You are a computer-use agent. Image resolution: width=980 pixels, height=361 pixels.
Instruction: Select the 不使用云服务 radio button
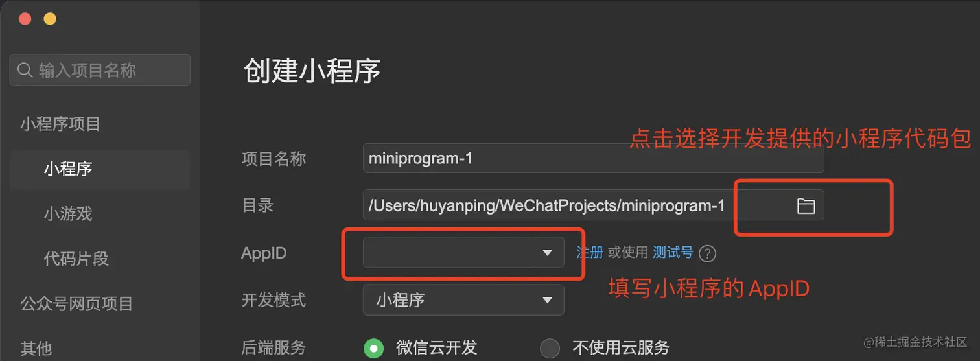coord(550,348)
